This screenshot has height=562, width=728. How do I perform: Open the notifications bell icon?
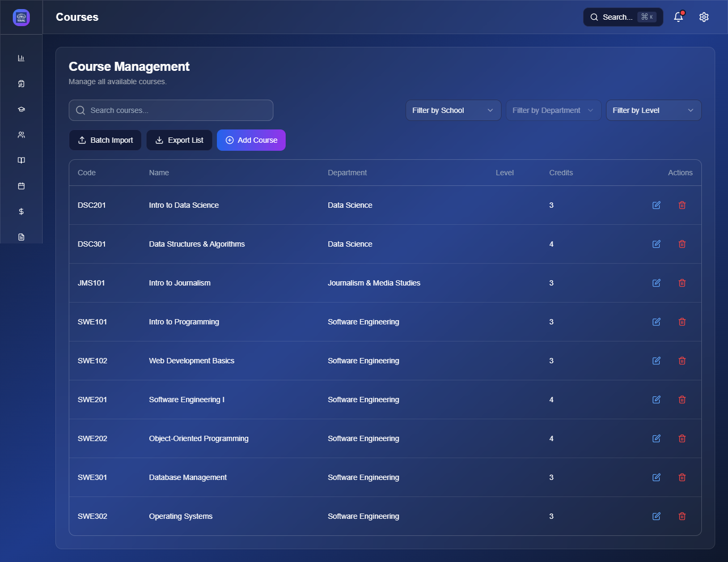pos(678,17)
